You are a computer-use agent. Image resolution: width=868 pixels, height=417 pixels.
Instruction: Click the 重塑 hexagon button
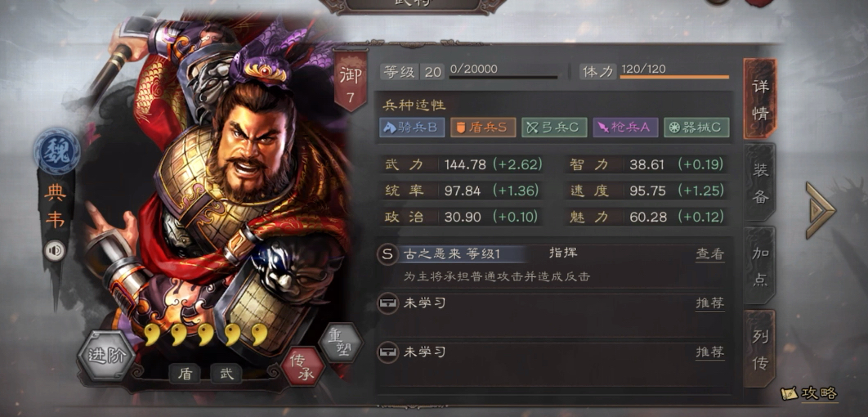[341, 343]
